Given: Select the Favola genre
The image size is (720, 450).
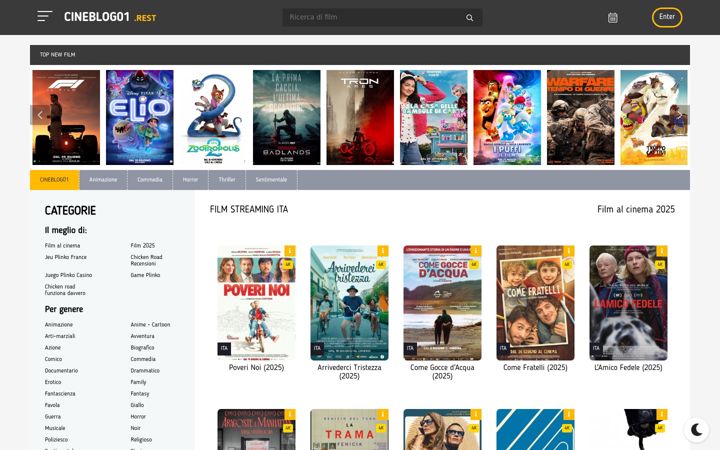Looking at the screenshot, I should (52, 405).
